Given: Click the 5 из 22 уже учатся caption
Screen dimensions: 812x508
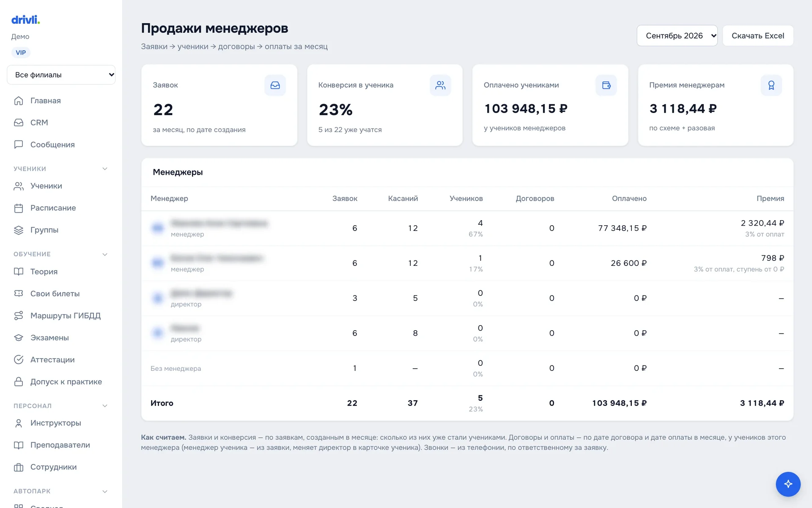Looking at the screenshot, I should pos(350,130).
